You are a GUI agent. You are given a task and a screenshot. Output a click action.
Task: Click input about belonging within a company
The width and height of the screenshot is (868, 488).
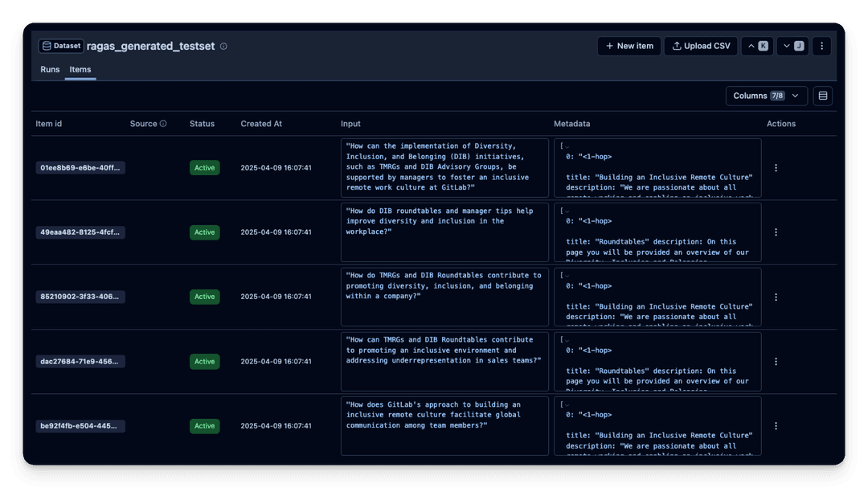tap(444, 297)
